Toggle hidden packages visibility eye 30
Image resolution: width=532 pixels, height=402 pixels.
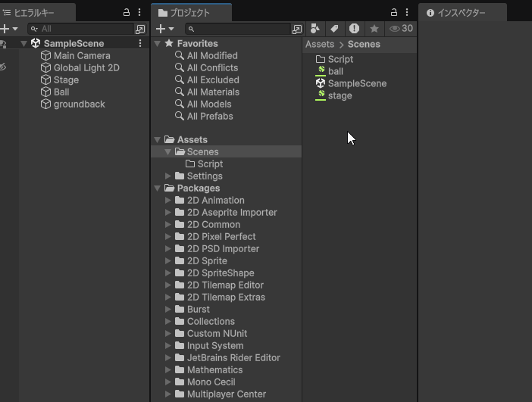point(401,29)
